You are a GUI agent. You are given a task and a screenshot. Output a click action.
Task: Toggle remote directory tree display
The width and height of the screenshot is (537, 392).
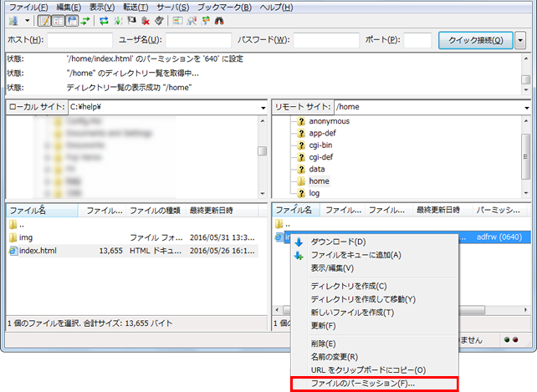click(x=71, y=19)
